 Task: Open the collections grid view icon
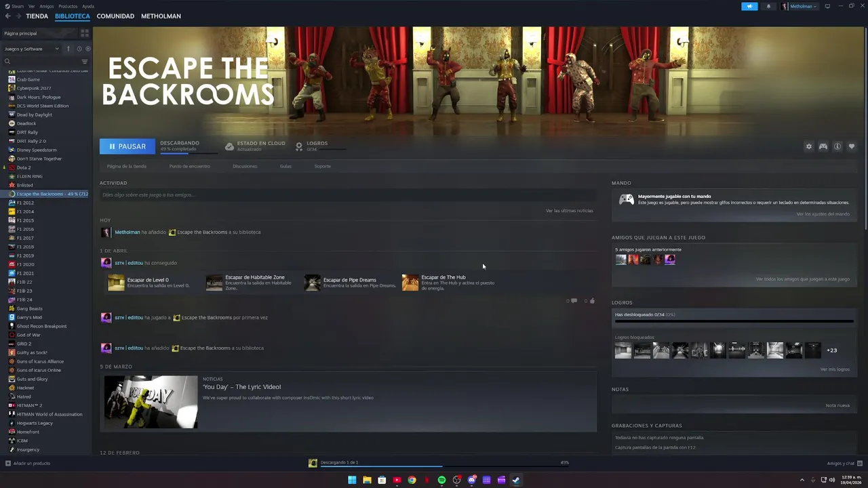click(x=85, y=33)
